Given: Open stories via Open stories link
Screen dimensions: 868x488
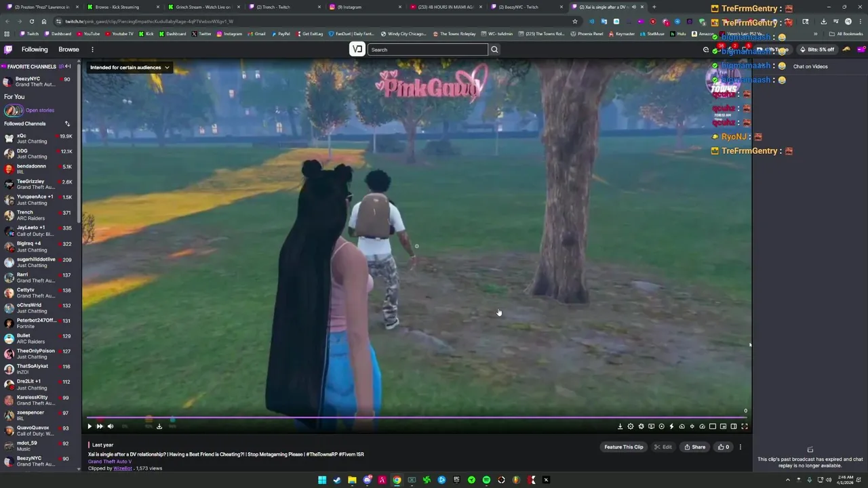Looking at the screenshot, I should click(40, 110).
